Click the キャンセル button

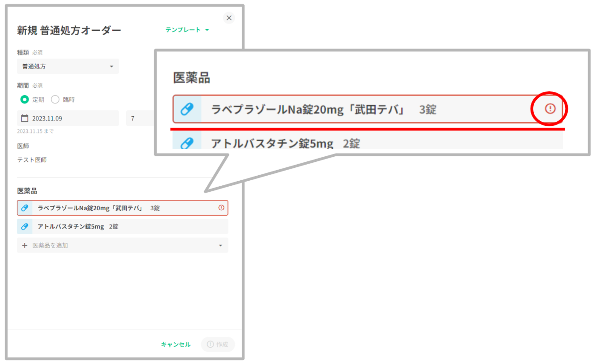[x=176, y=344]
